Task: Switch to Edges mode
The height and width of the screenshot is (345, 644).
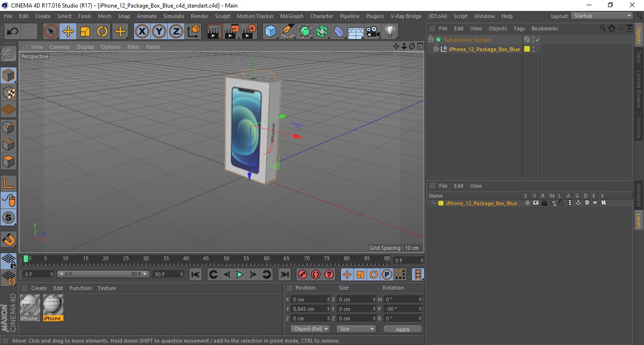Action: click(x=9, y=144)
